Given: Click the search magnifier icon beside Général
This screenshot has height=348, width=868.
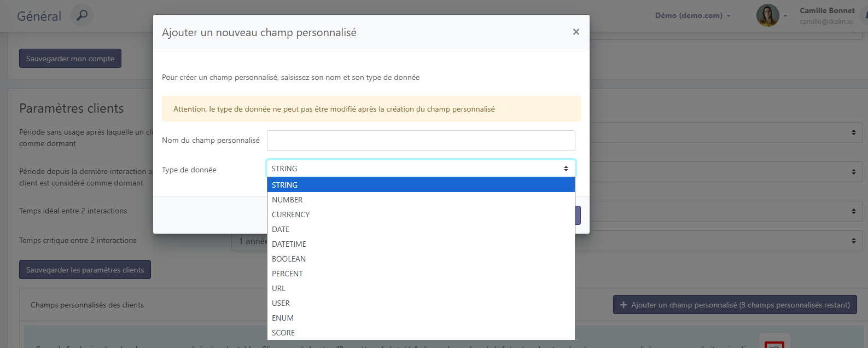Looking at the screenshot, I should [x=82, y=16].
